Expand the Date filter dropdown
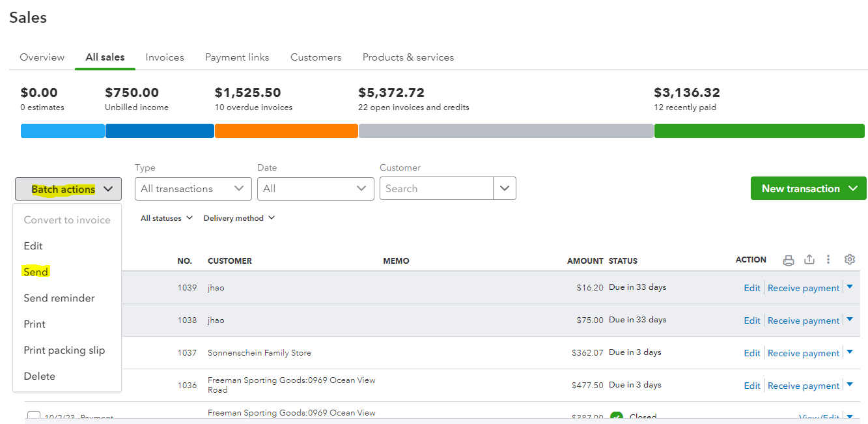Viewport: 868px width, 424px height. point(315,189)
